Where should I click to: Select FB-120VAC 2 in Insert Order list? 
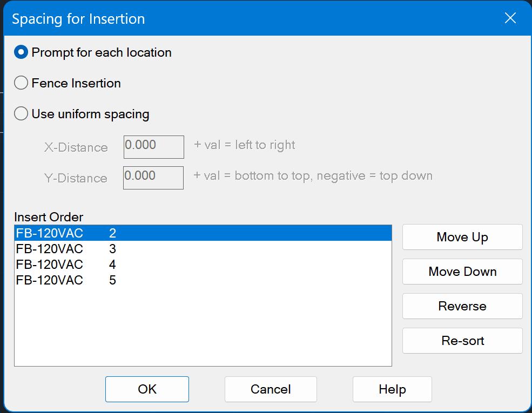(203, 233)
